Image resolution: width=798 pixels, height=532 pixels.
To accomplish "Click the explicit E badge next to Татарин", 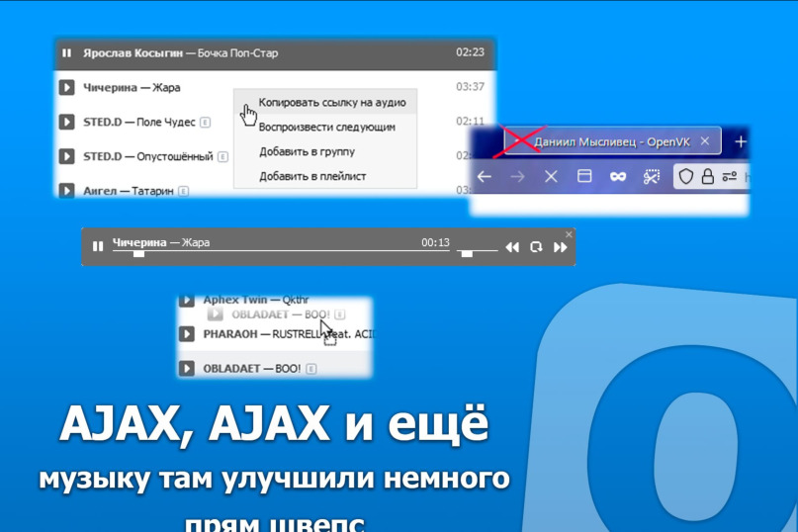I will [184, 192].
